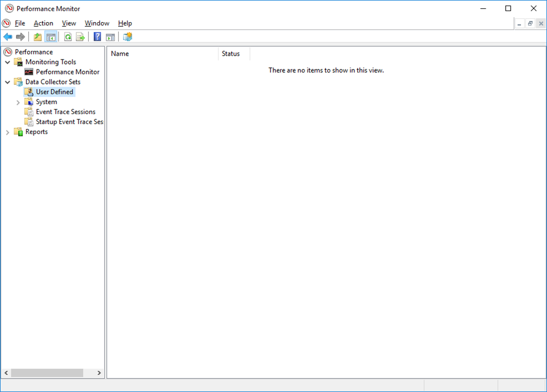Viewport: 547px width, 392px height.
Task: Maximize the Performance Monitor window
Action: pos(508,8)
